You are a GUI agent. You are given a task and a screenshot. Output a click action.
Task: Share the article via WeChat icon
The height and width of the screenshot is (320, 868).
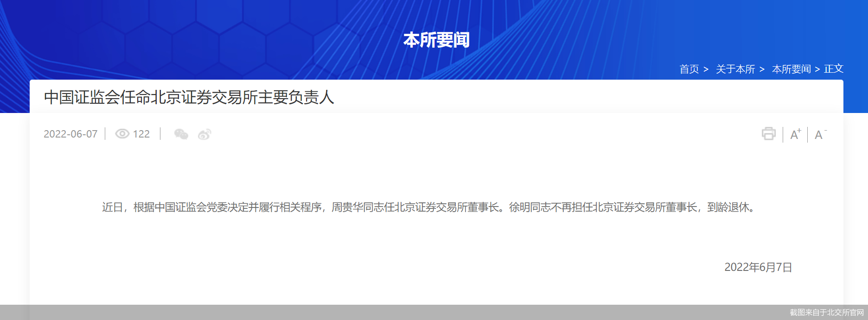(x=181, y=134)
